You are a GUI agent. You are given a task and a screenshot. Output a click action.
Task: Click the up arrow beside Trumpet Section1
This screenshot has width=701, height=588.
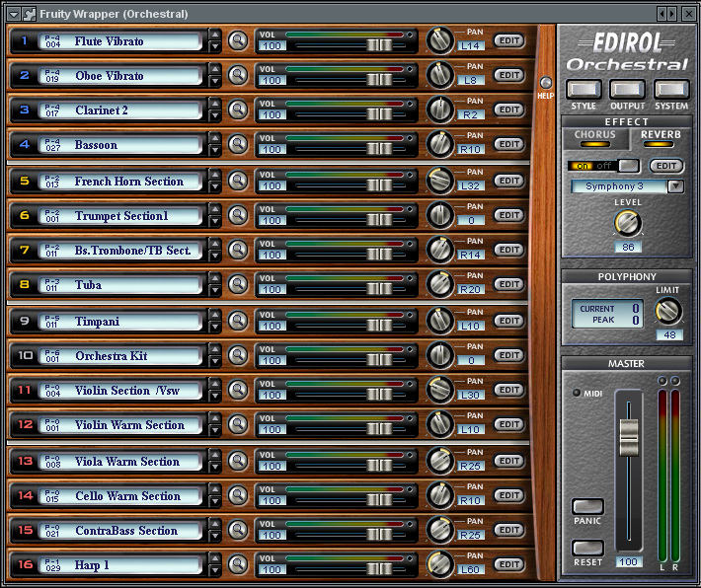(215, 209)
